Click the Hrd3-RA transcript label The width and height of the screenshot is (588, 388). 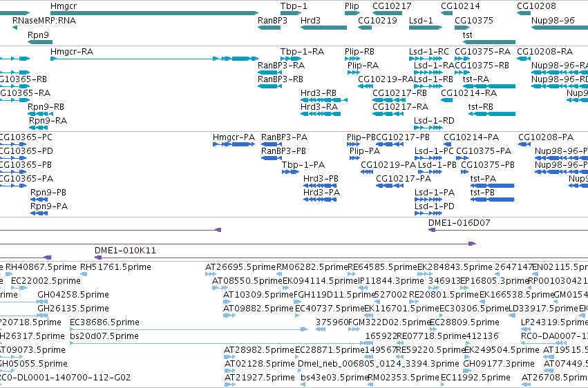click(x=319, y=107)
